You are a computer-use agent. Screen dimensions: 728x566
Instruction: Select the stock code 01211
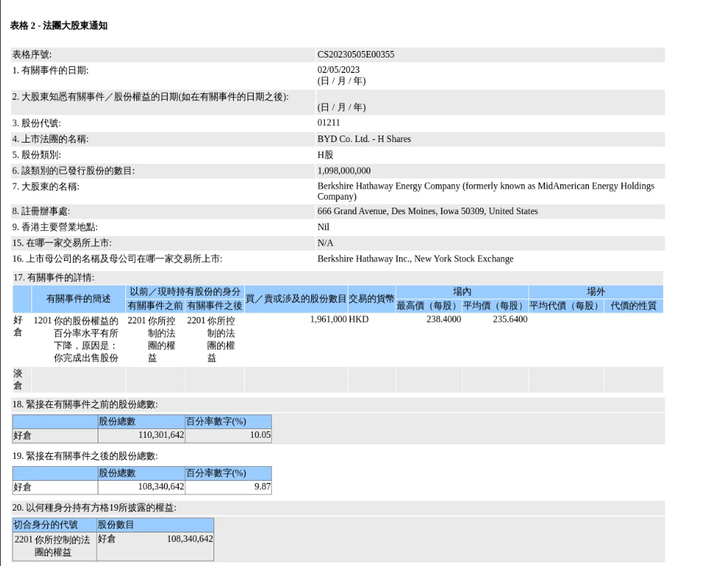pos(329,122)
